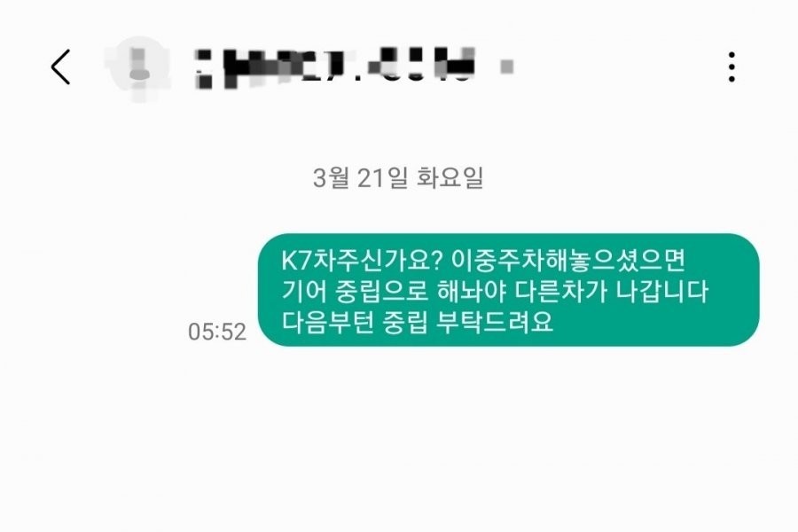
Task: Click the 이중주차해놓으셨으면 phrase in message
Action: click(568, 261)
